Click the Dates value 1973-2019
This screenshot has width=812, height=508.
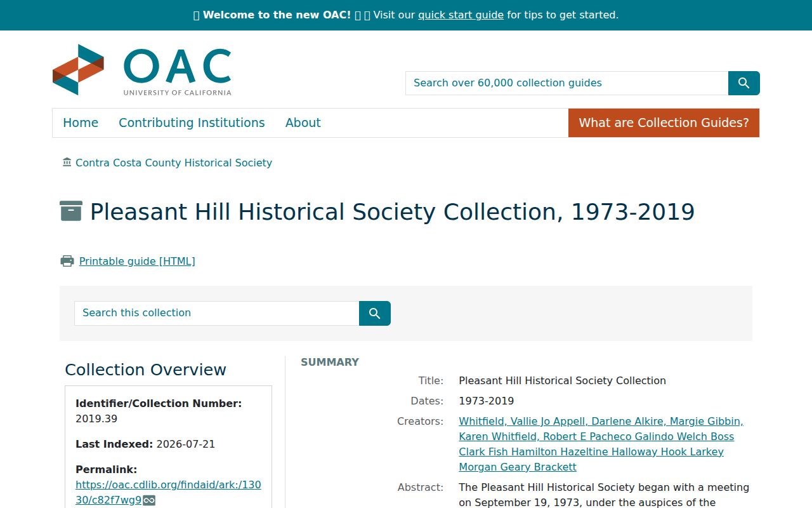click(487, 401)
